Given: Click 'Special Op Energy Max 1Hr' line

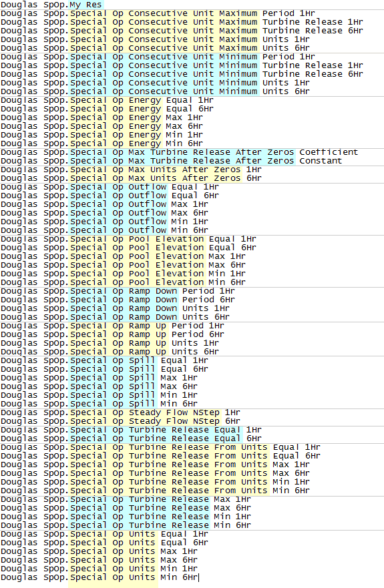Looking at the screenshot, I should pyautogui.click(x=102, y=117).
